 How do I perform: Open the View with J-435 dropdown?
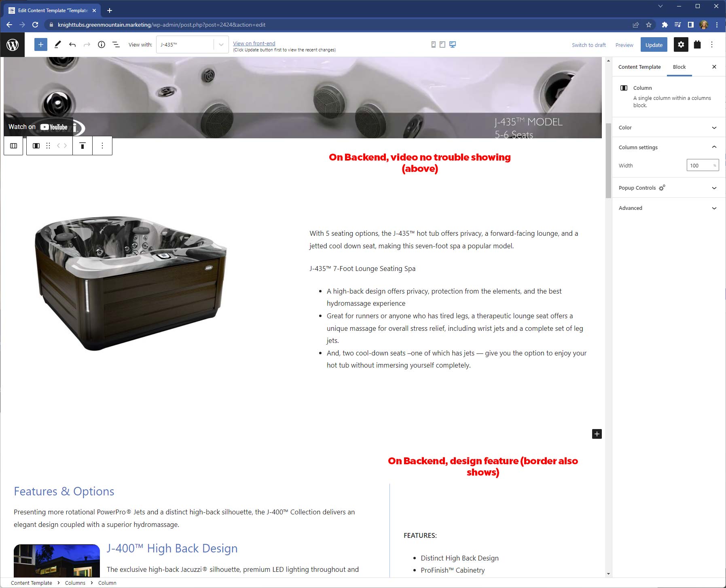coord(193,44)
